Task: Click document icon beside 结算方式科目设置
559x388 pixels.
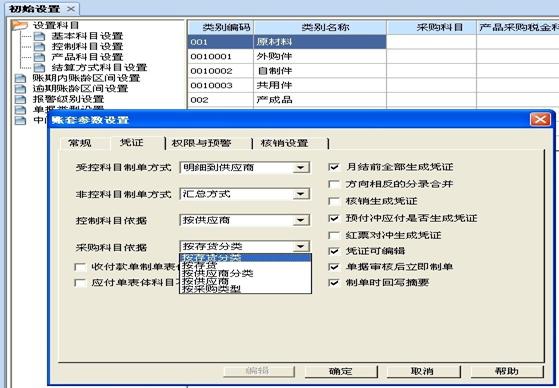Action: pyautogui.click(x=39, y=67)
